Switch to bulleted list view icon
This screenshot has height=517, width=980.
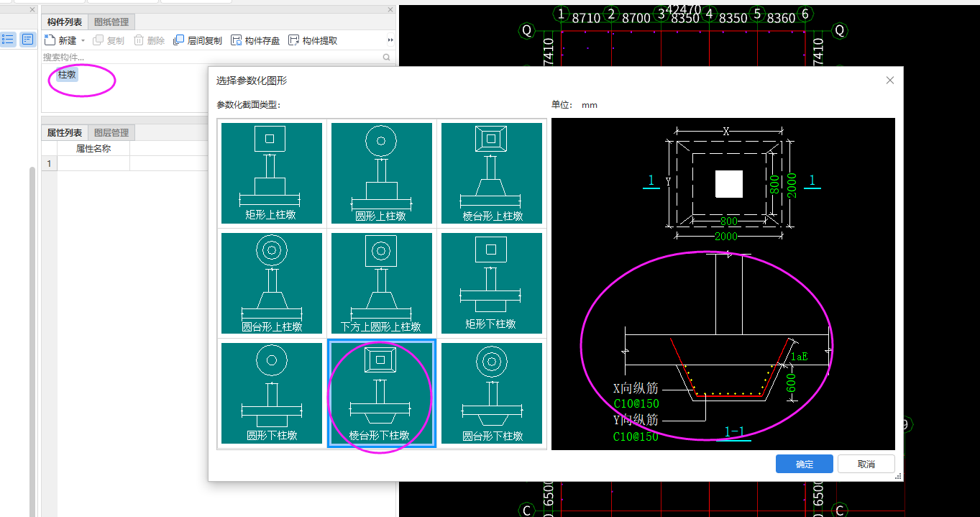(x=9, y=40)
